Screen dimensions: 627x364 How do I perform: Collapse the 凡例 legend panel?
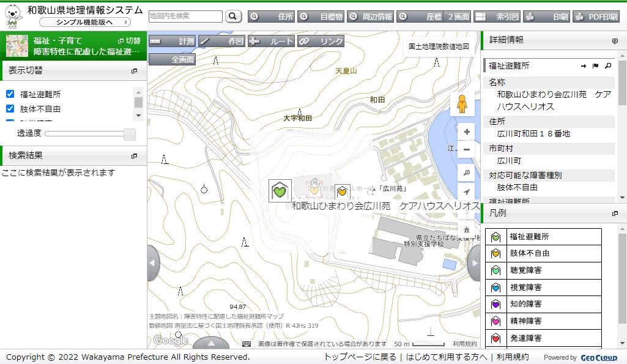(615, 214)
